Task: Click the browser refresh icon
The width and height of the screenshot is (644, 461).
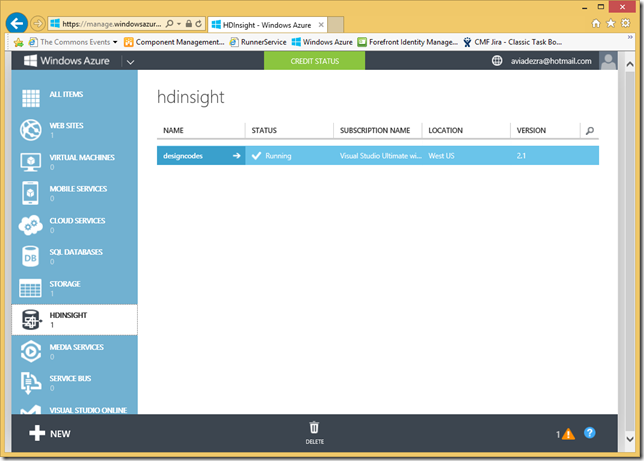Action: (x=199, y=24)
